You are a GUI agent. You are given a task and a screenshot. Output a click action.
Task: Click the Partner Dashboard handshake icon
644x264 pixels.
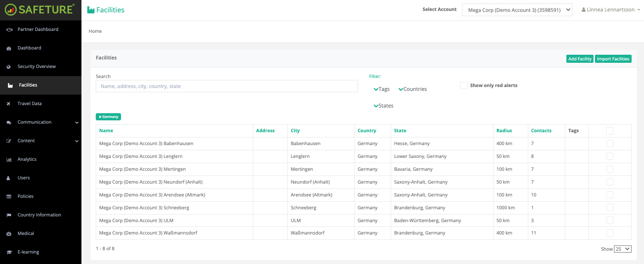pyautogui.click(x=9, y=29)
